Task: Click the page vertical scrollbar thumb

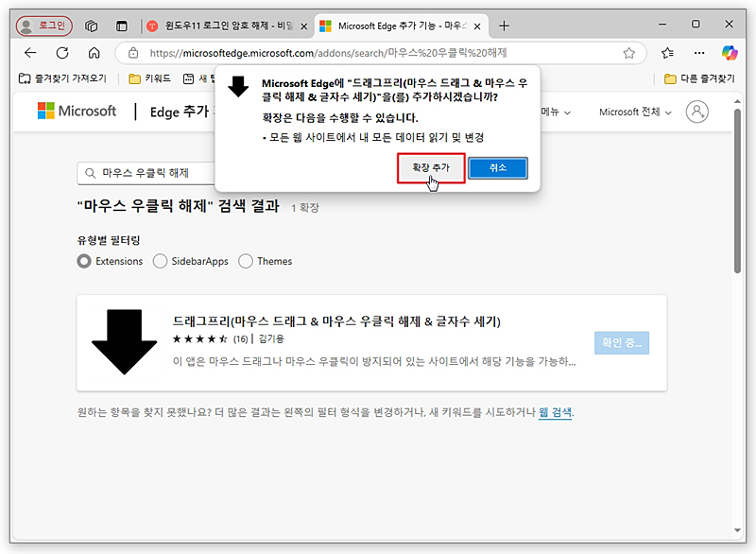Action: (x=737, y=191)
